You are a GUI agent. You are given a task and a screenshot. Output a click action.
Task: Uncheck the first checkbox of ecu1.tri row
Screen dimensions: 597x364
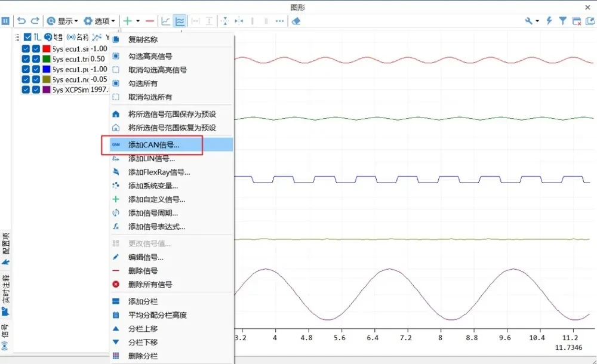point(26,58)
